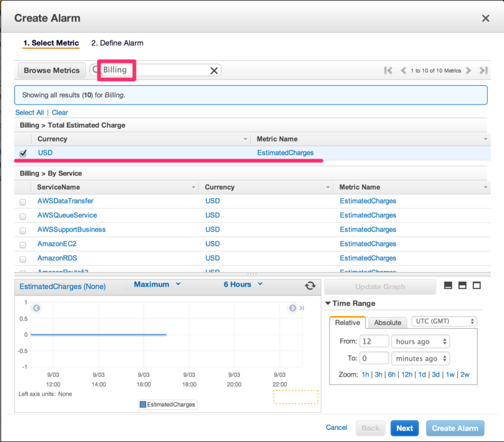Open the 'hours ago' unit selector
The image size is (504, 442).
[x=420, y=341]
